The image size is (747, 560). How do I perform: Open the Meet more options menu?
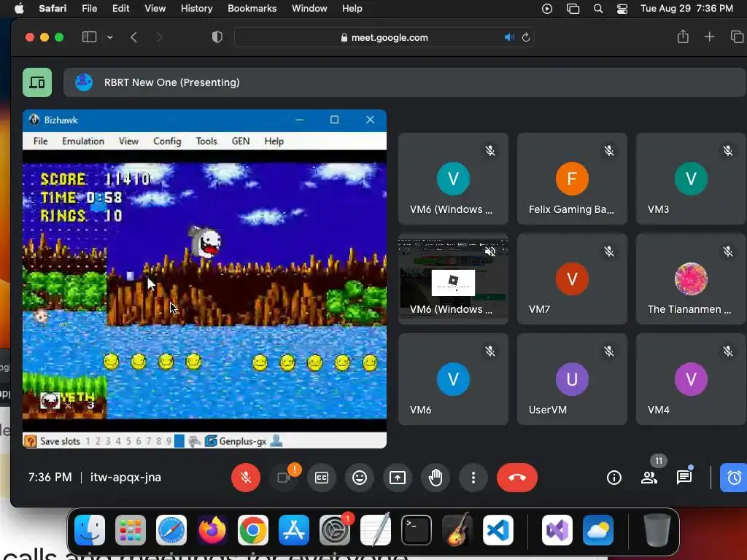point(473,477)
